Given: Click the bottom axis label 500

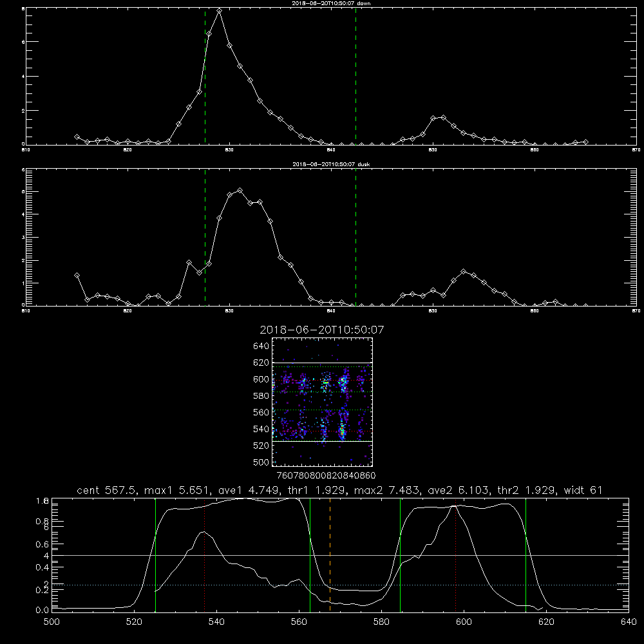Looking at the screenshot, I should coord(52,622).
